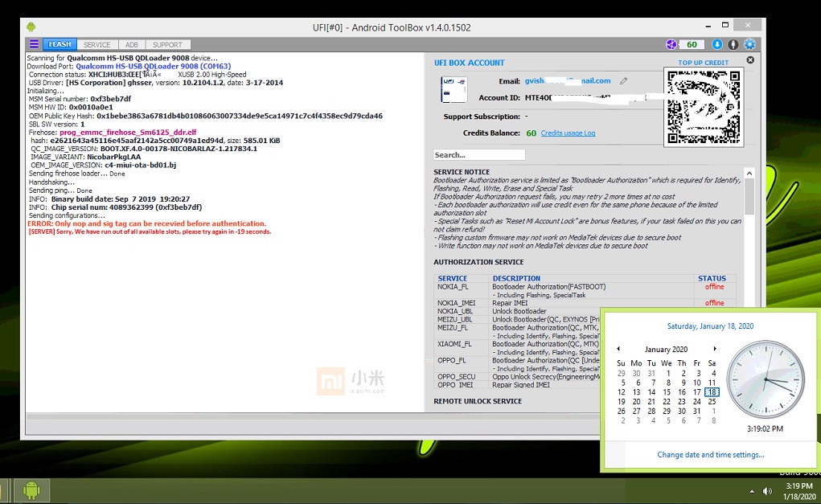Click the REMOTE UNLOCK SERVICE heading

(478, 401)
